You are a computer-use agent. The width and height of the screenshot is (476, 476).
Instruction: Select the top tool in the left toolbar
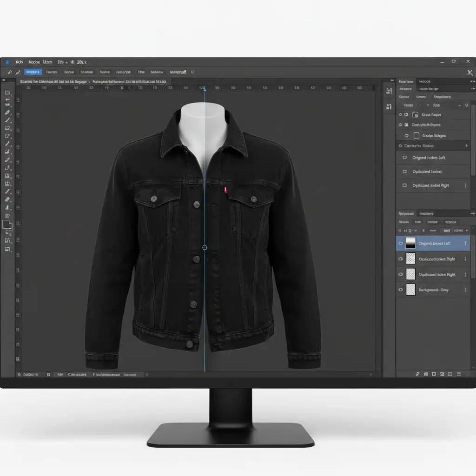tap(7, 93)
